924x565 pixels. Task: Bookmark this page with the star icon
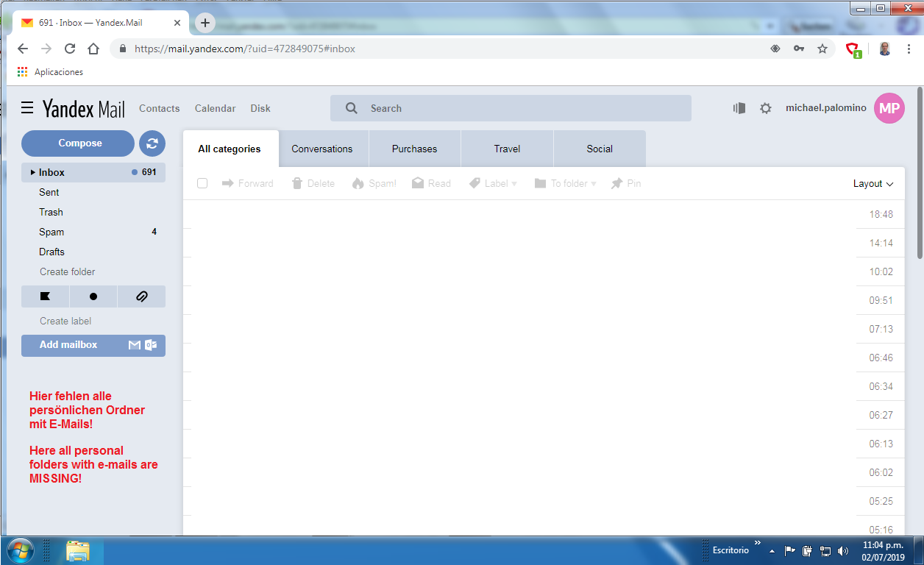822,49
